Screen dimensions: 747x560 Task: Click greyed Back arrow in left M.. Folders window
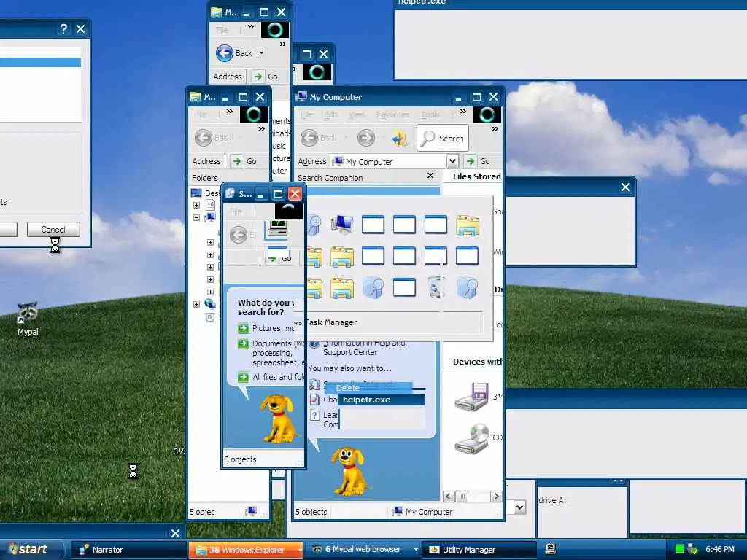[x=204, y=138]
